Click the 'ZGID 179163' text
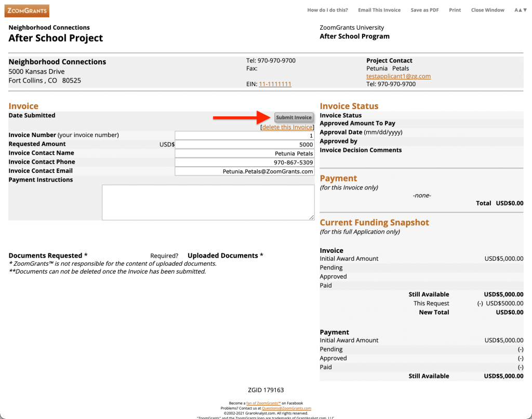Viewport: 532px width, 419px height. [x=266, y=390]
